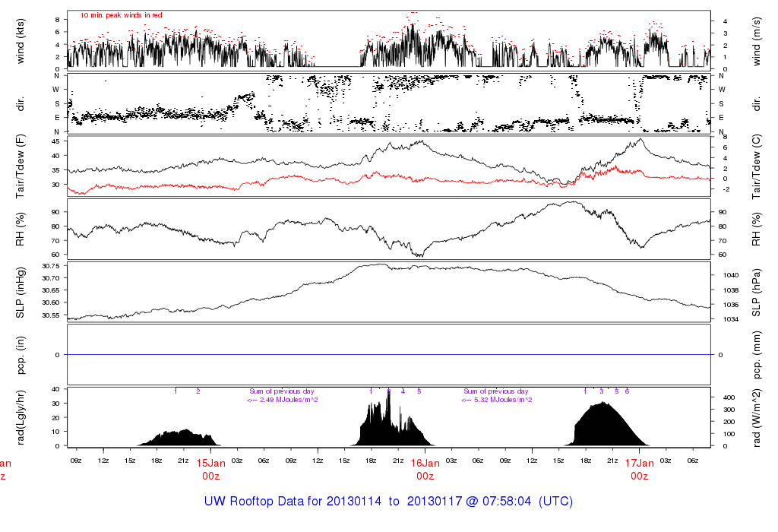Image resolution: width=778 pixels, height=532 pixels.
Task: Select the red '16Jan' date marker
Action: tap(425, 463)
